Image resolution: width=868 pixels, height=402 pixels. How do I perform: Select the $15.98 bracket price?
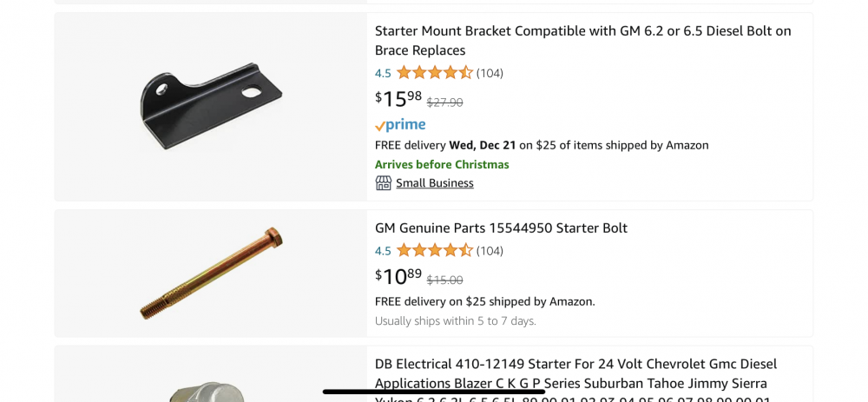tap(398, 99)
